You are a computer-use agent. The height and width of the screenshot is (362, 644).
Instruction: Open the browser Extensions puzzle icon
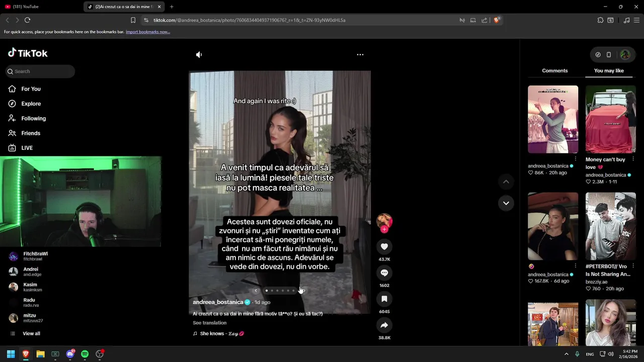[600, 20]
